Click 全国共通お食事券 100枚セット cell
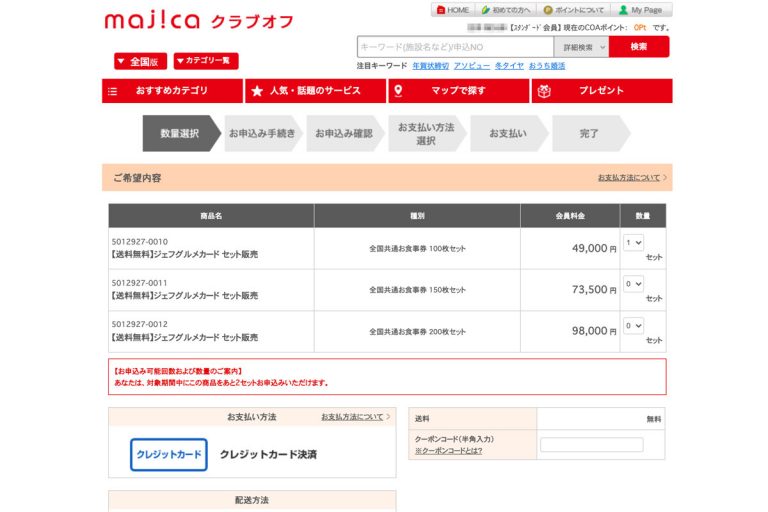Viewport: 768px width, 512px height. [417, 248]
